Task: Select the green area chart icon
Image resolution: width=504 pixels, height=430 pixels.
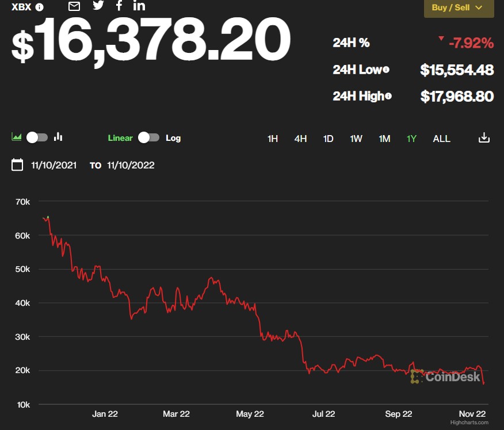Action: 17,137
